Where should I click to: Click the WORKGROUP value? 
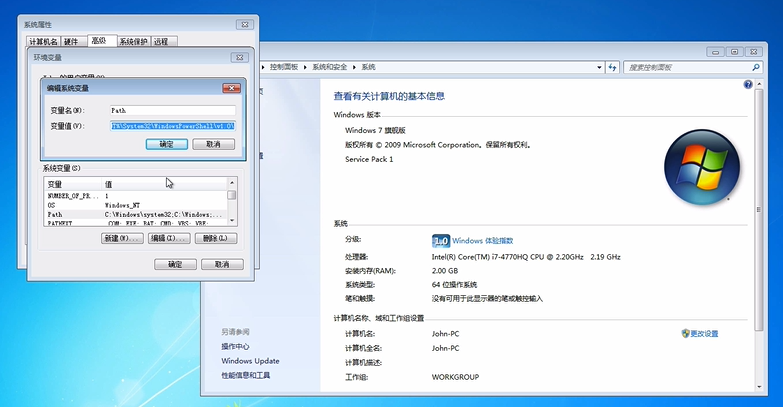tap(455, 377)
